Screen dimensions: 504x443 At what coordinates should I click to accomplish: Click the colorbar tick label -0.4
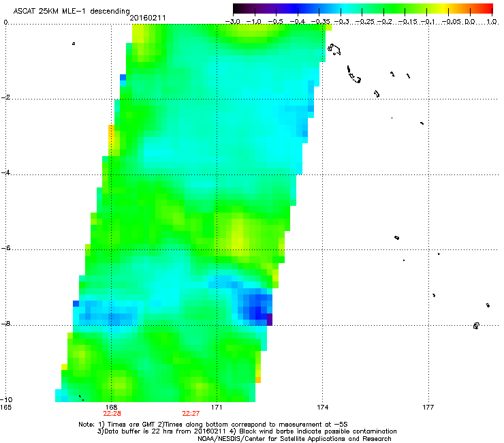click(x=298, y=22)
